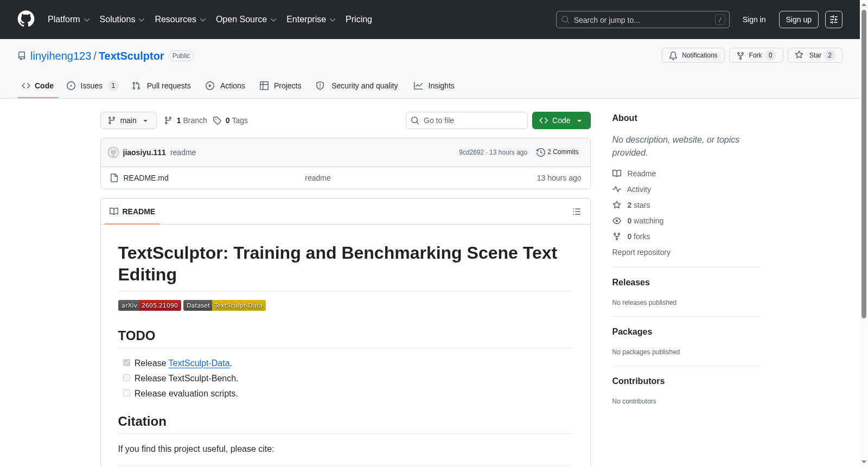Open the Releases heading link

click(x=631, y=283)
